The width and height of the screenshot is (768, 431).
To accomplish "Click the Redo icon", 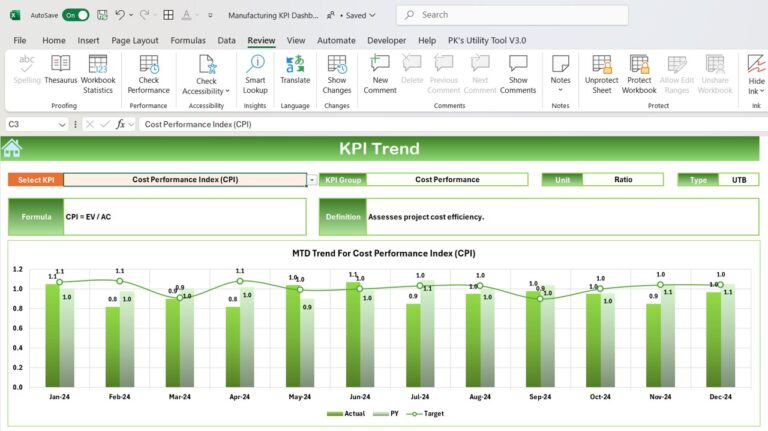I will [x=144, y=15].
